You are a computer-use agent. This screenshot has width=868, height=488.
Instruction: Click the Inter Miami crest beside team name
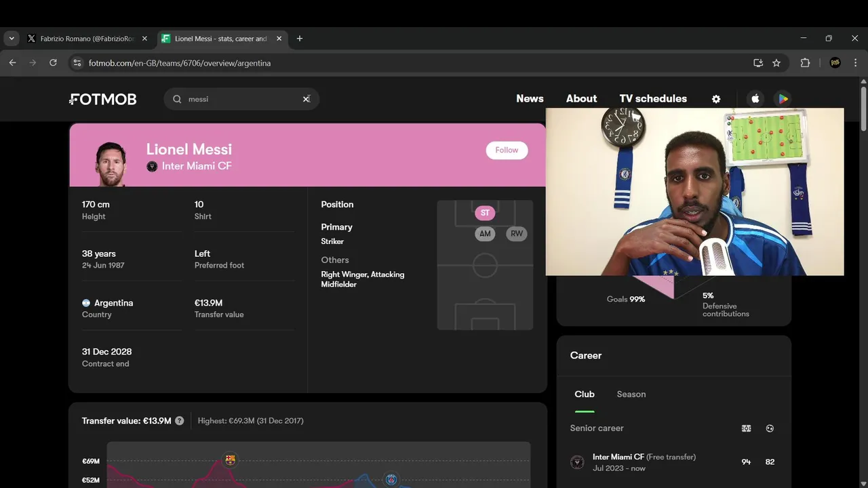(152, 166)
